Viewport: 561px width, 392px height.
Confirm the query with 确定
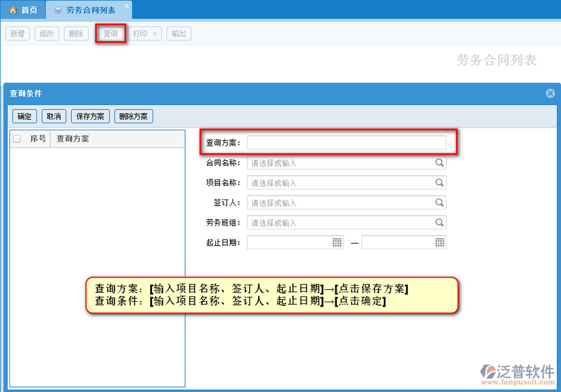25,117
